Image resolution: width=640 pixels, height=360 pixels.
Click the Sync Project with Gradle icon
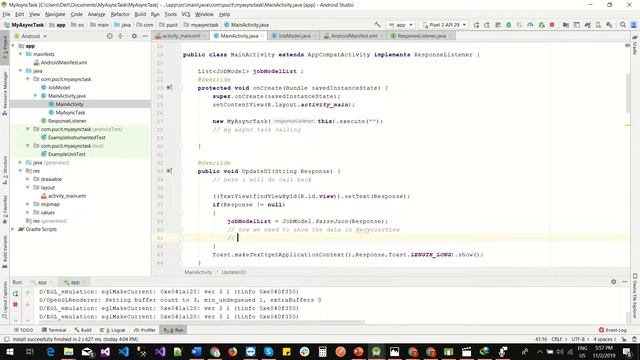(587, 25)
